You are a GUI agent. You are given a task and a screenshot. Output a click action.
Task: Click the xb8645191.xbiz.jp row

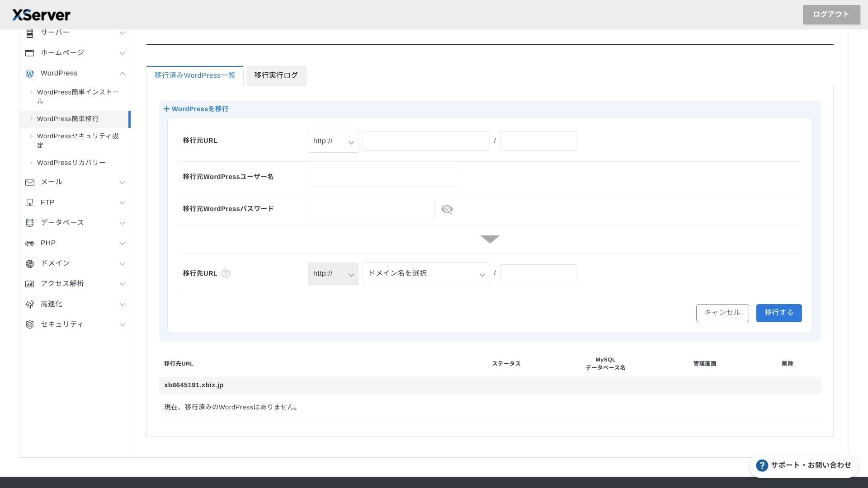click(x=490, y=385)
